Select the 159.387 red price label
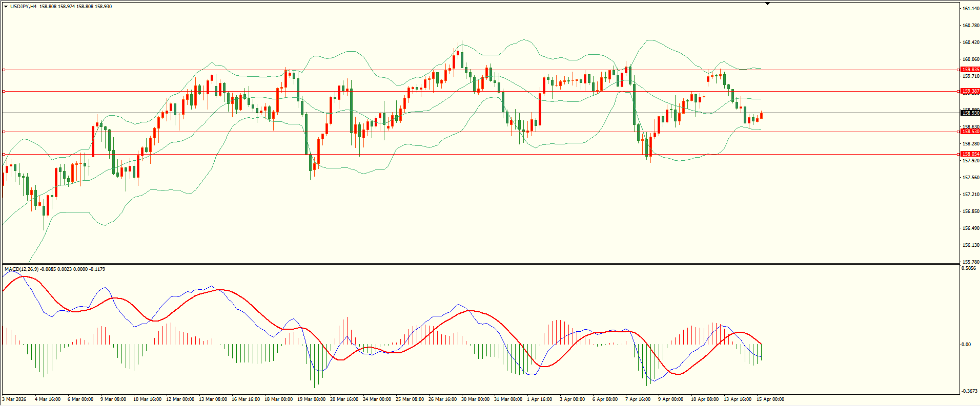 pos(970,91)
